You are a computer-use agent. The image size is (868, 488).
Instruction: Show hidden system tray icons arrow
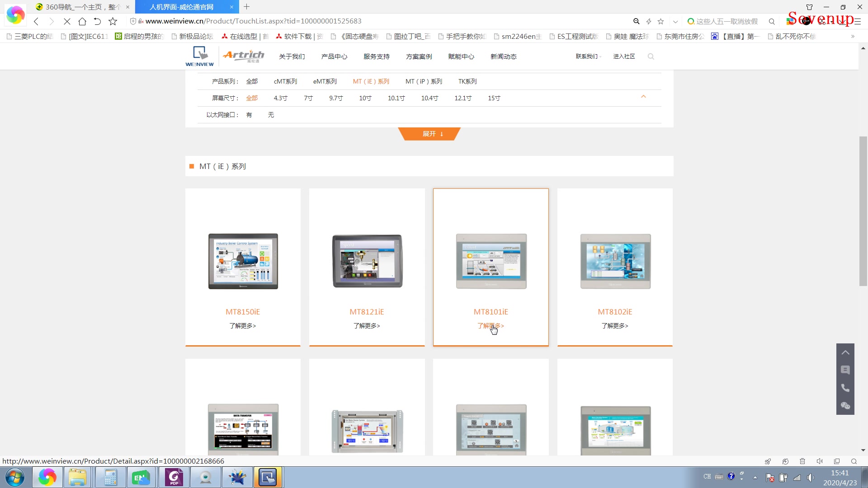tap(755, 478)
